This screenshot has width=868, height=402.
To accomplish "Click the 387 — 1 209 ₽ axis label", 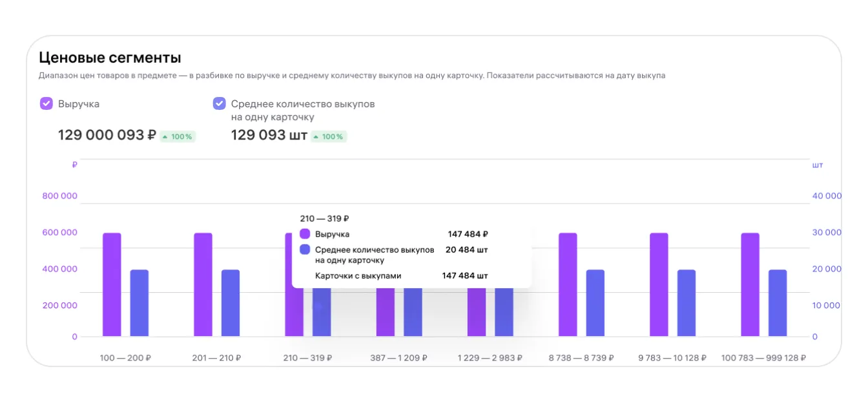I will (400, 357).
